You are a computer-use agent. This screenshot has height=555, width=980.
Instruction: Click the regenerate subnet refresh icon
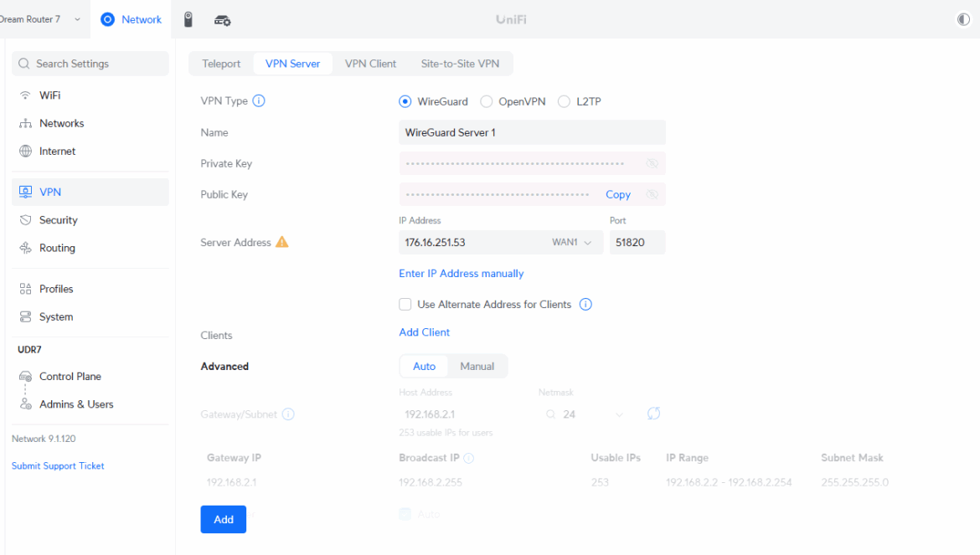[x=653, y=414]
